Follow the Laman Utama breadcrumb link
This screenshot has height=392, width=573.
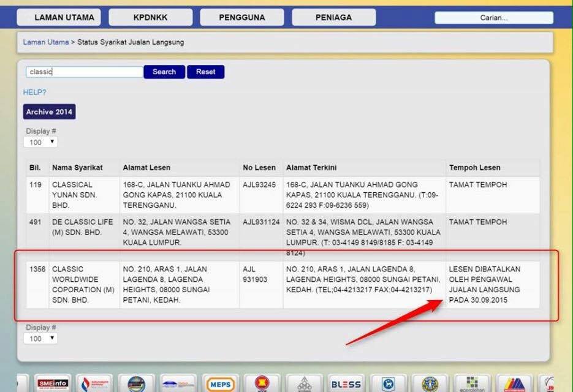pos(46,42)
